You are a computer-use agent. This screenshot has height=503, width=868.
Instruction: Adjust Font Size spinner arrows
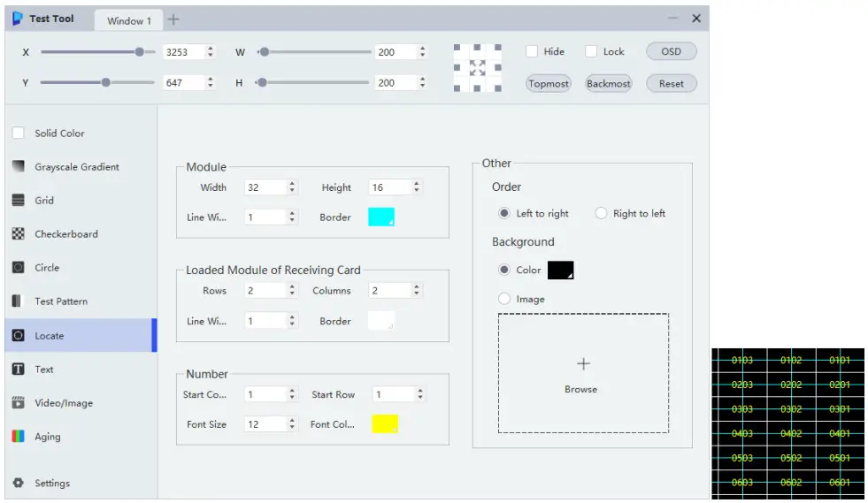coord(292,423)
